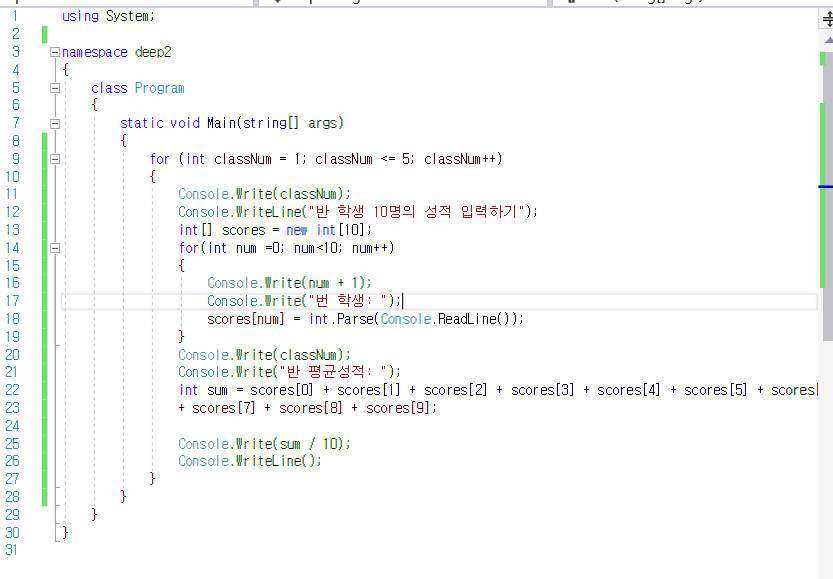Click the split editor icon above scrollbar
Image resolution: width=833 pixels, height=579 pixels.
click(x=827, y=20)
